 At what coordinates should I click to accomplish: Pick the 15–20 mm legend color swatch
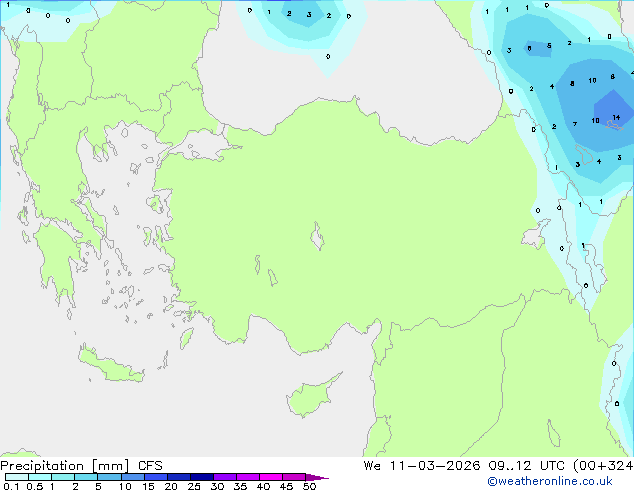[156, 477]
